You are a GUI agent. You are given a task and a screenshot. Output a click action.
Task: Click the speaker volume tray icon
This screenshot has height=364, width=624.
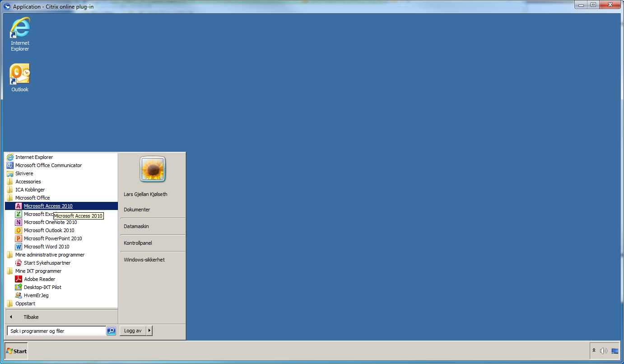pos(604,351)
